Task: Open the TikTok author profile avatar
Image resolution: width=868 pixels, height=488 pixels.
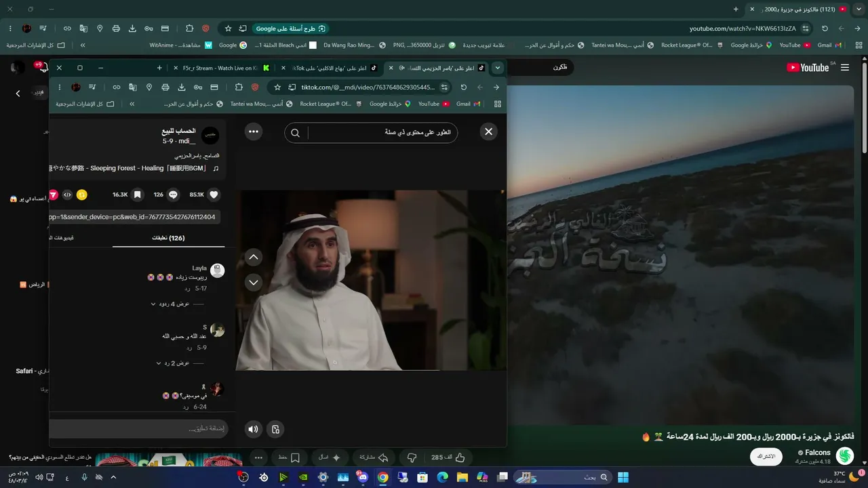Action: [x=210, y=136]
